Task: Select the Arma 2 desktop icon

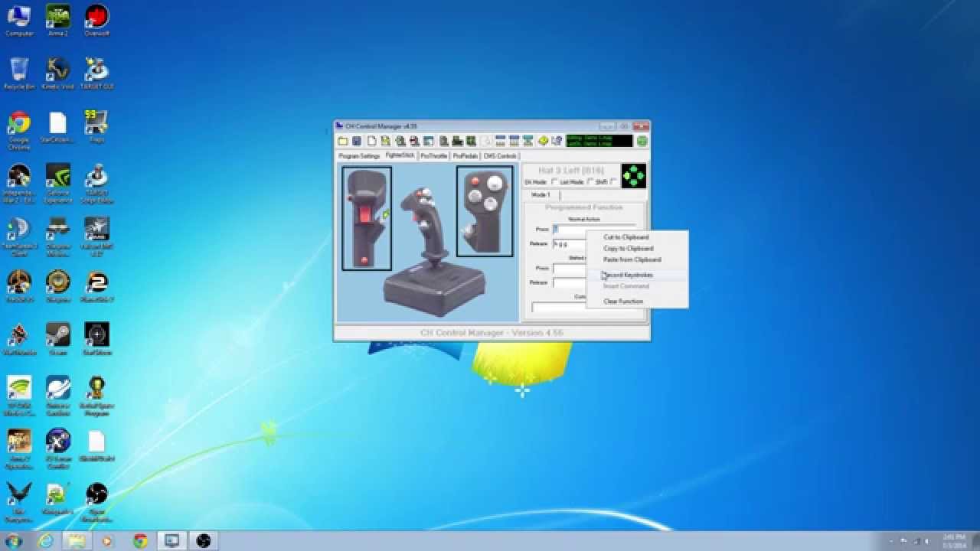Action: (57, 21)
